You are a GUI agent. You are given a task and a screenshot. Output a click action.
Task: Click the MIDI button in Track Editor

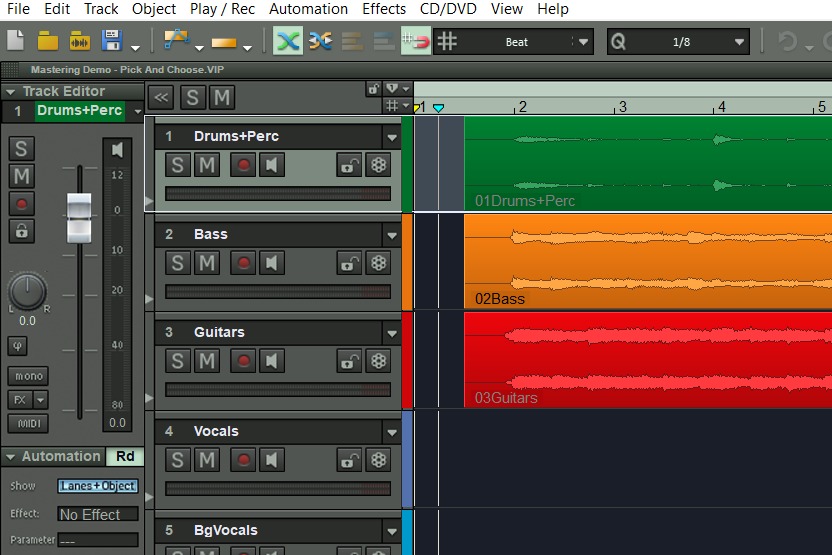(x=28, y=423)
